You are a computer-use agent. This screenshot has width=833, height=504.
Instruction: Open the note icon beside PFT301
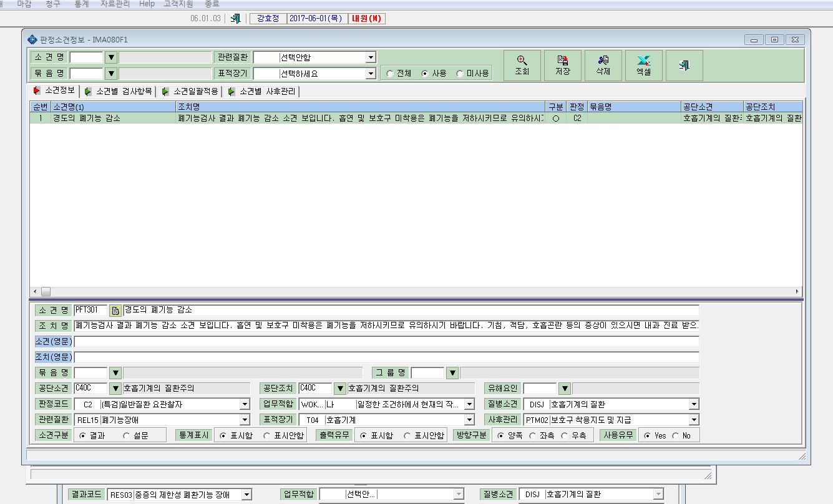(115, 310)
